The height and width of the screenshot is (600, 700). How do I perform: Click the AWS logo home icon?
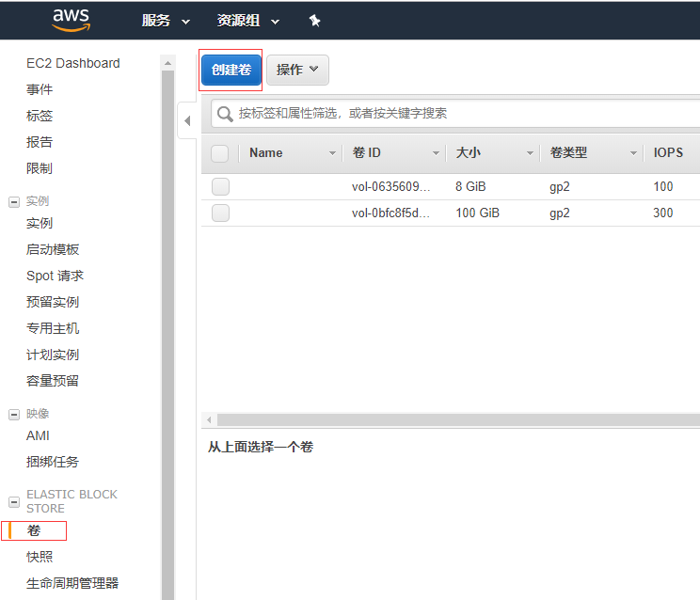[x=72, y=20]
